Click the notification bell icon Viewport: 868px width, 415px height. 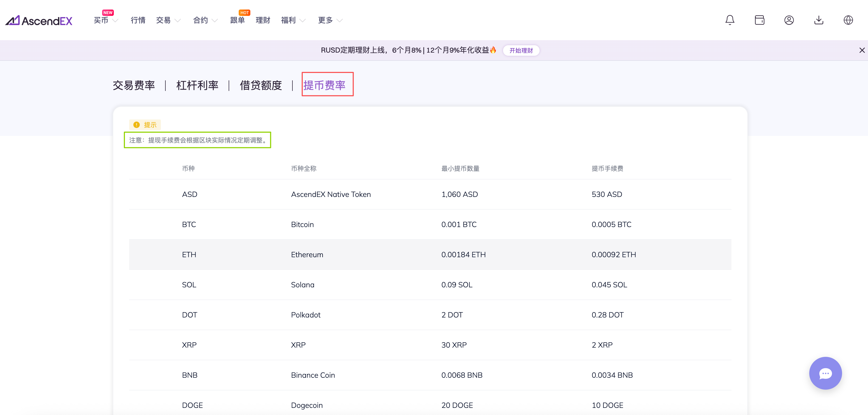[730, 20]
